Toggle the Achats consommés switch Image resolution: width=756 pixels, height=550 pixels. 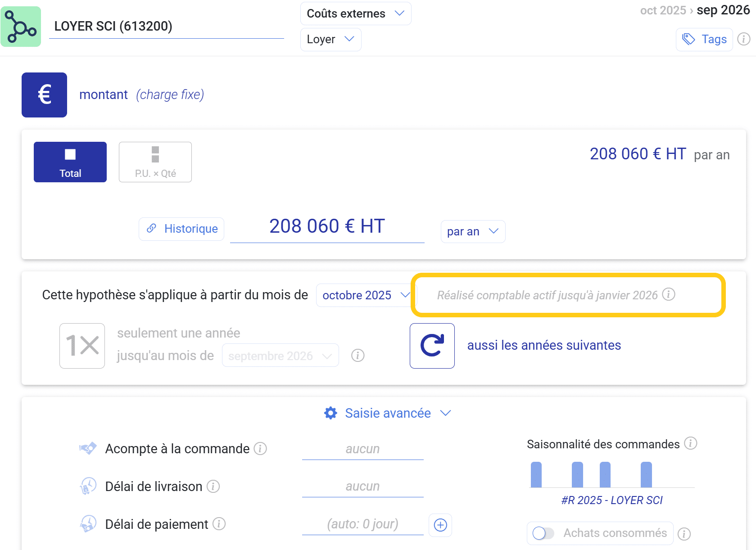[x=543, y=533]
